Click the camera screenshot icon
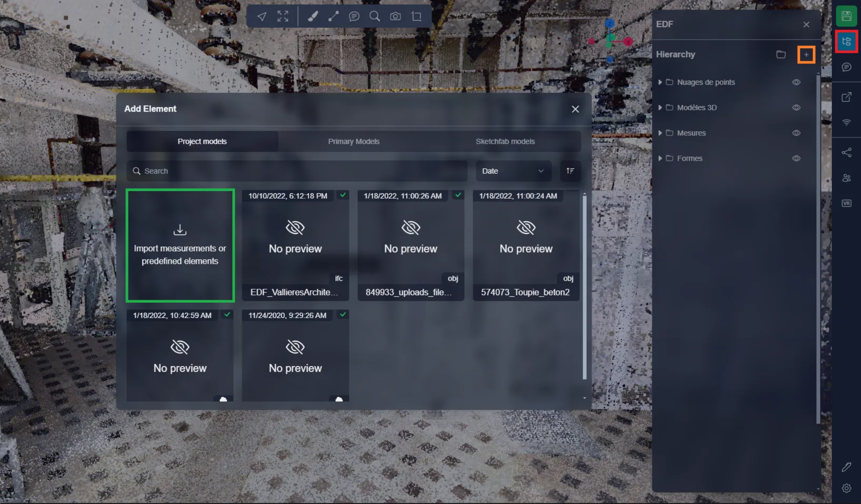Image resolution: width=861 pixels, height=504 pixels. click(x=395, y=16)
